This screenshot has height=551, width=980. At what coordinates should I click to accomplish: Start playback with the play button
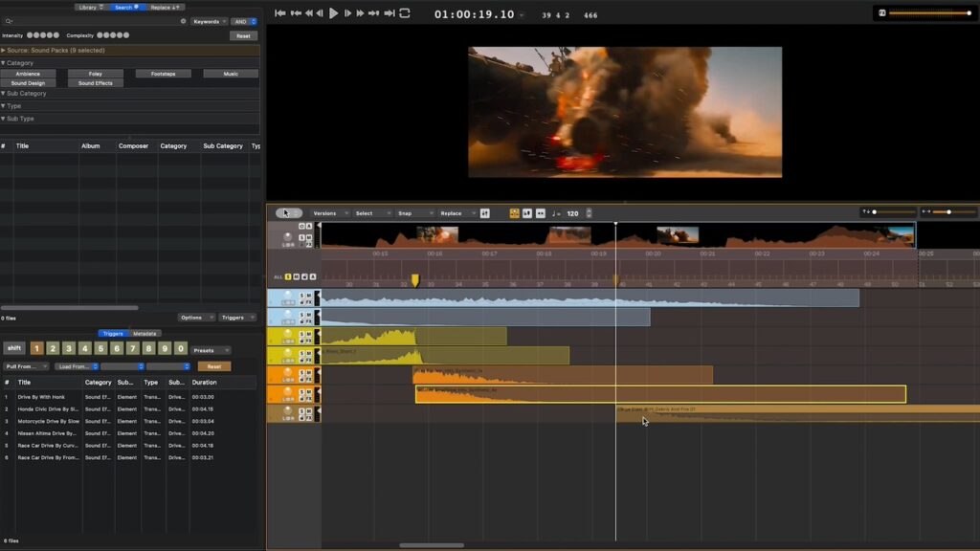[x=333, y=13]
